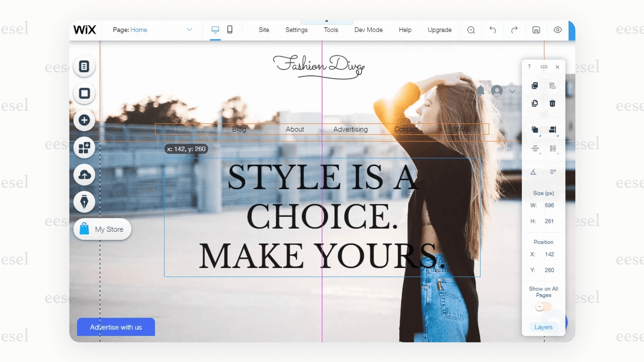Open the Add Elements panel
This screenshot has width=644, height=362.
[x=84, y=120]
